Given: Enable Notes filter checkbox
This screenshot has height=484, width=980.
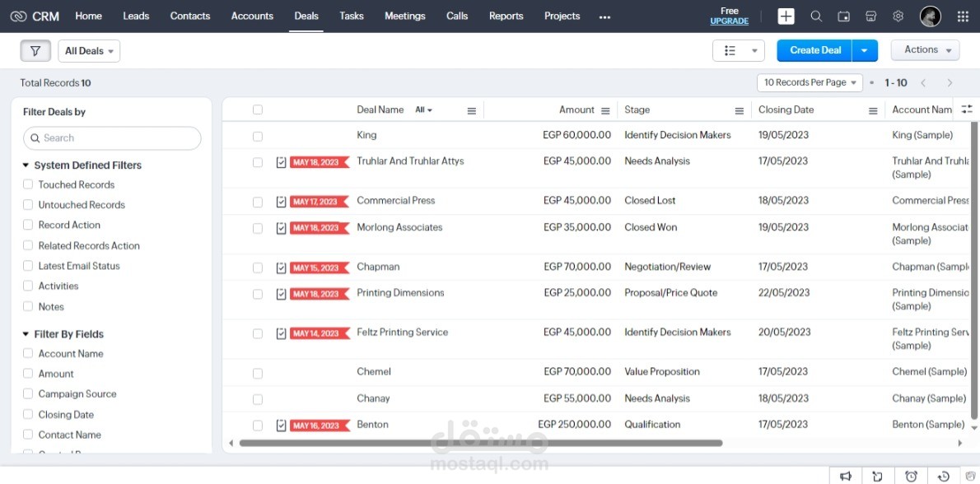Looking at the screenshot, I should (x=28, y=306).
